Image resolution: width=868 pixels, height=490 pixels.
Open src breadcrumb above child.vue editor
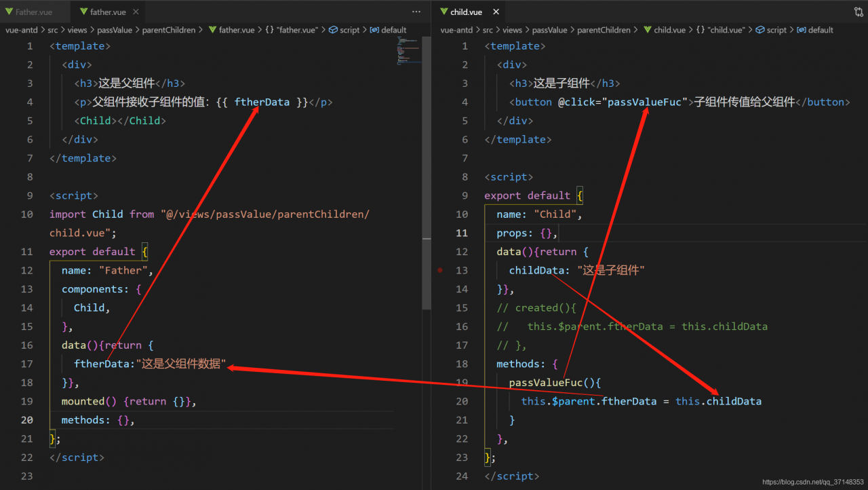[488, 30]
